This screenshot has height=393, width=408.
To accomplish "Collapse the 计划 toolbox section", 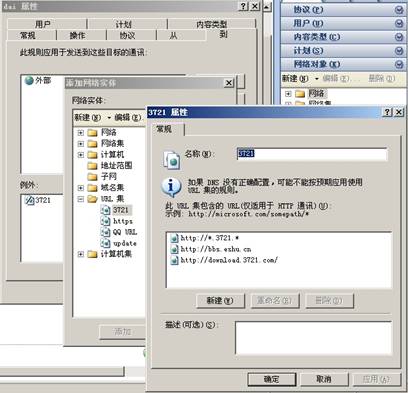I will point(399,51).
